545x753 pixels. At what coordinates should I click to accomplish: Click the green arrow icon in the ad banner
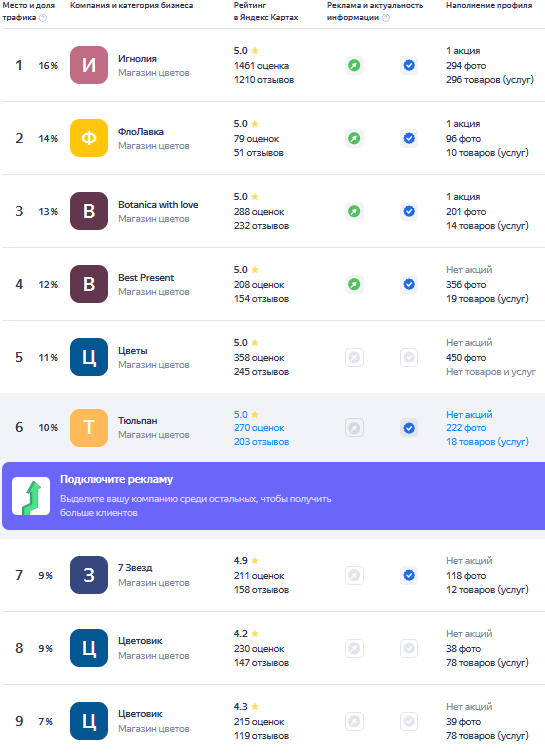coord(31,496)
